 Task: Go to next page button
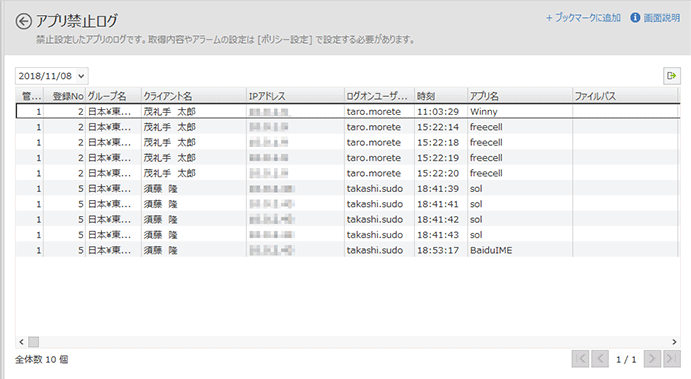click(652, 359)
